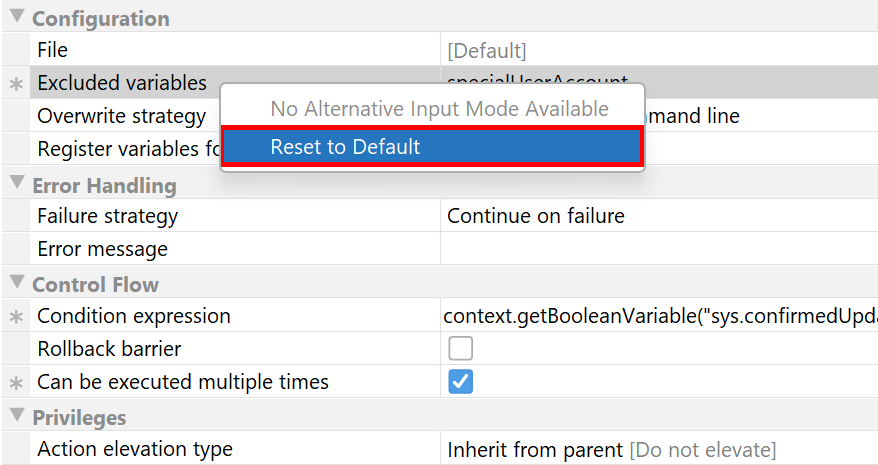Enable the Rollback barrier checkbox
Viewport: 878px width, 465px height.
pyautogui.click(x=460, y=348)
